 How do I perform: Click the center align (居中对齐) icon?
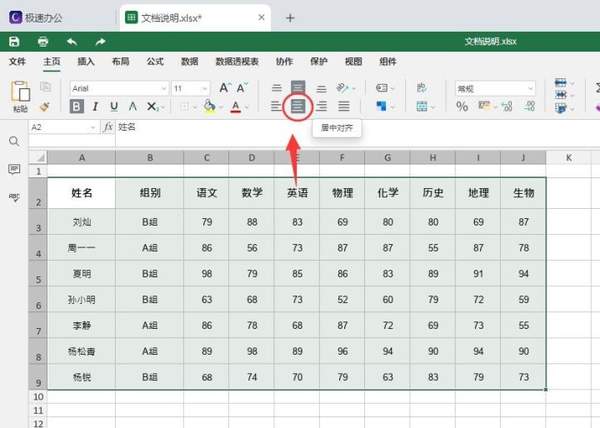tap(297, 106)
